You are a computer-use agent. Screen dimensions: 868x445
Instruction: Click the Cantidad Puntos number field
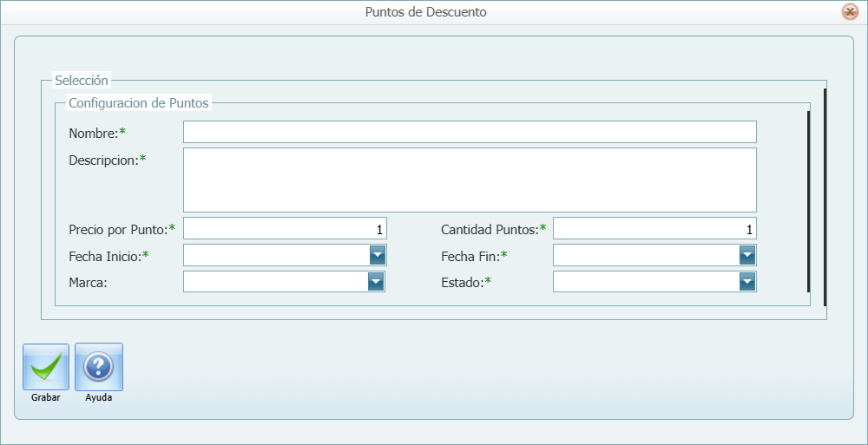[x=654, y=229]
